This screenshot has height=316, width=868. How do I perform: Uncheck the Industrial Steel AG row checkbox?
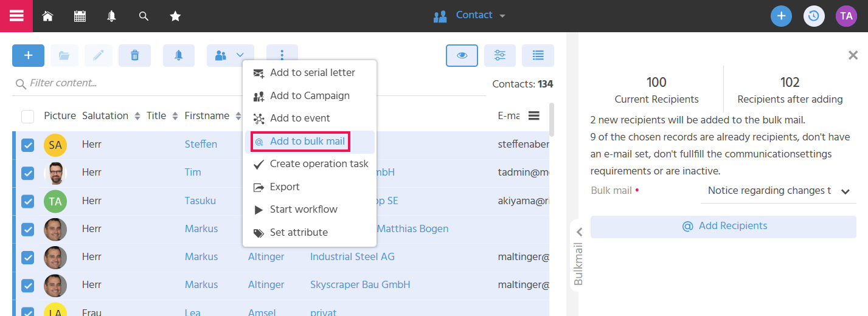click(27, 257)
